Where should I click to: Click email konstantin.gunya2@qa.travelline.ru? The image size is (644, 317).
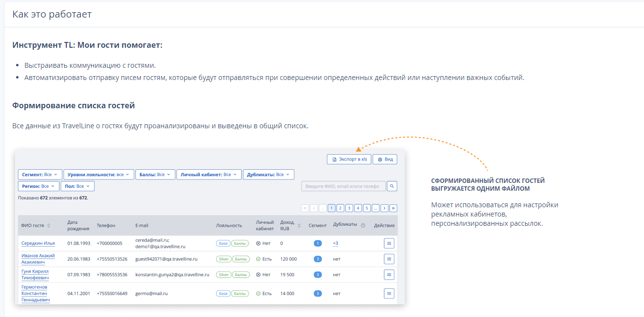[172, 275]
